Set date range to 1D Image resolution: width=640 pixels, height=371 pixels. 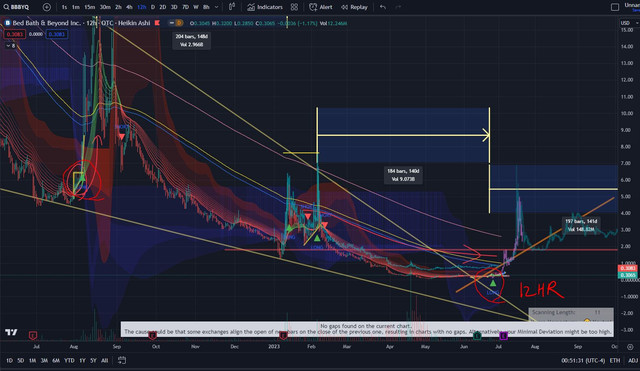[x=9, y=360]
